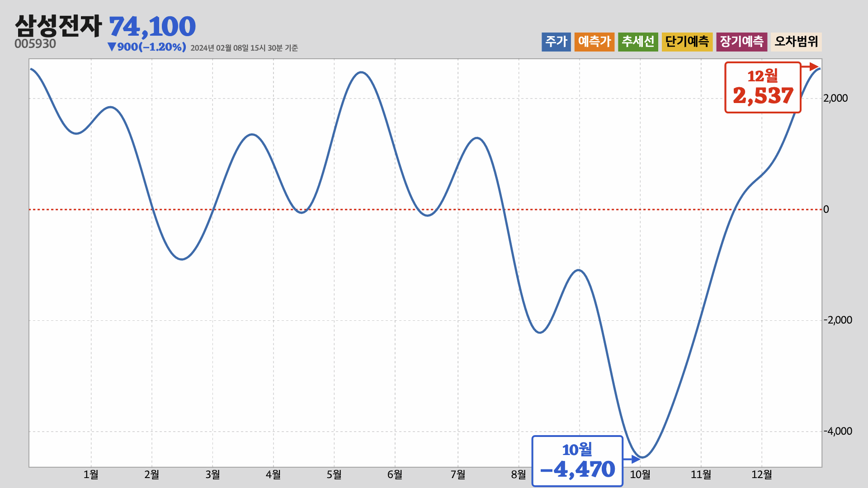Viewport: 868px width, 488px height.
Task: Toggle the 주가 legend series
Action: tap(556, 42)
